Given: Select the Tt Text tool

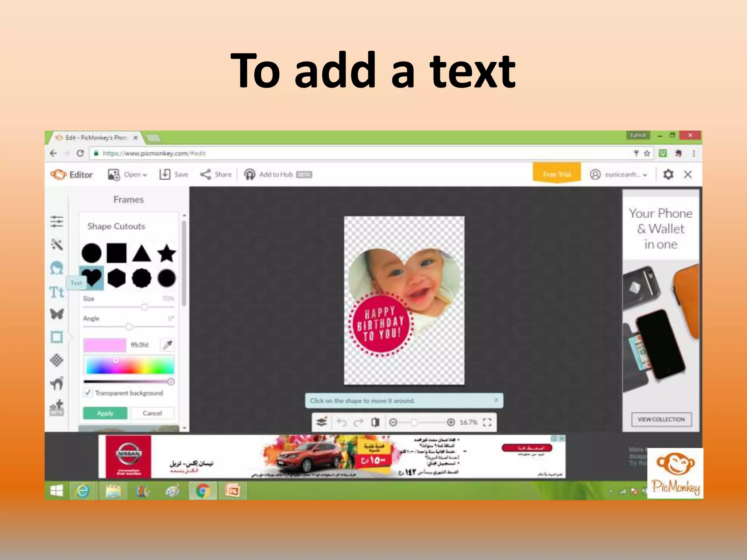Looking at the screenshot, I should coord(57,292).
